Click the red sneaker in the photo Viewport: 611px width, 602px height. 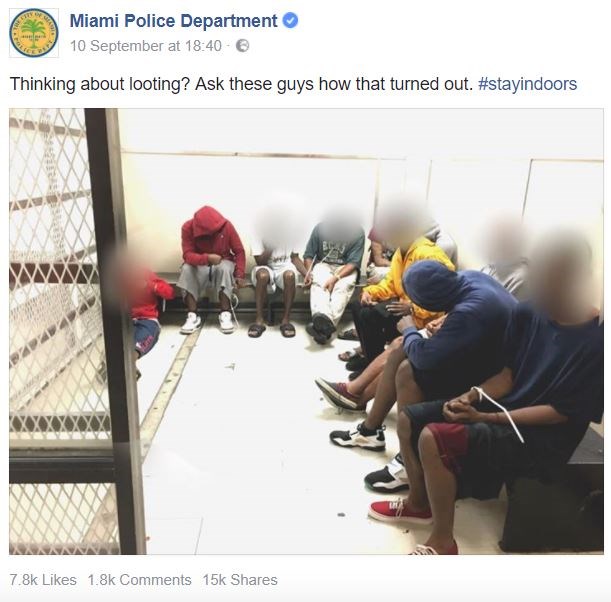pos(400,511)
